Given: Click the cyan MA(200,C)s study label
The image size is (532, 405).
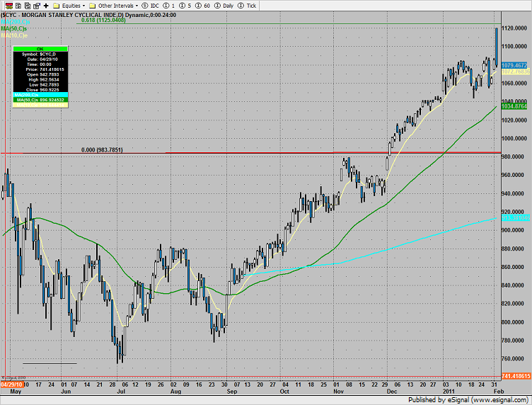Looking at the screenshot, I should click(16, 22).
